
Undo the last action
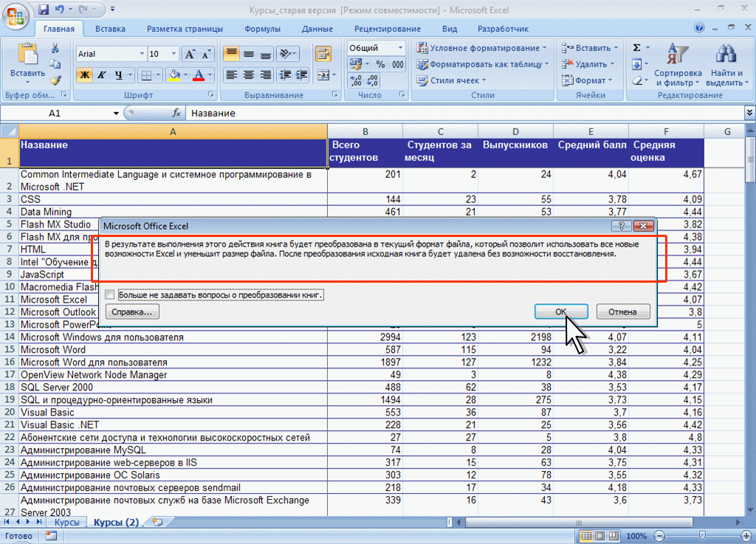click(x=59, y=9)
